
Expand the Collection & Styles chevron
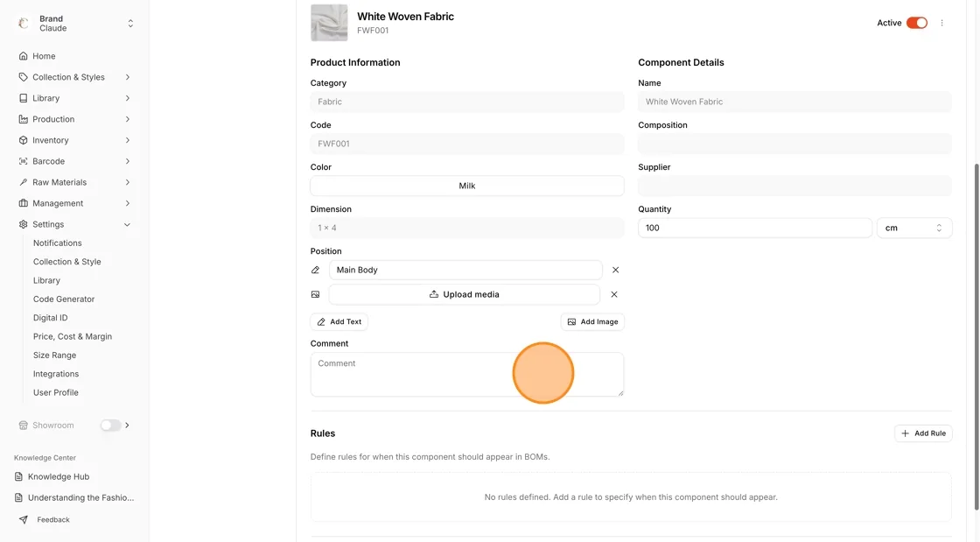[128, 77]
